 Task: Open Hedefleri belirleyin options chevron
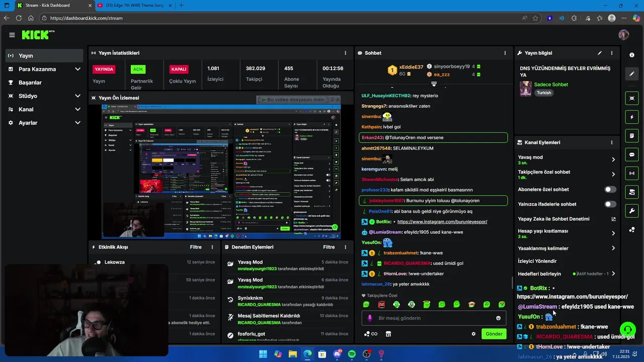[x=613, y=274]
